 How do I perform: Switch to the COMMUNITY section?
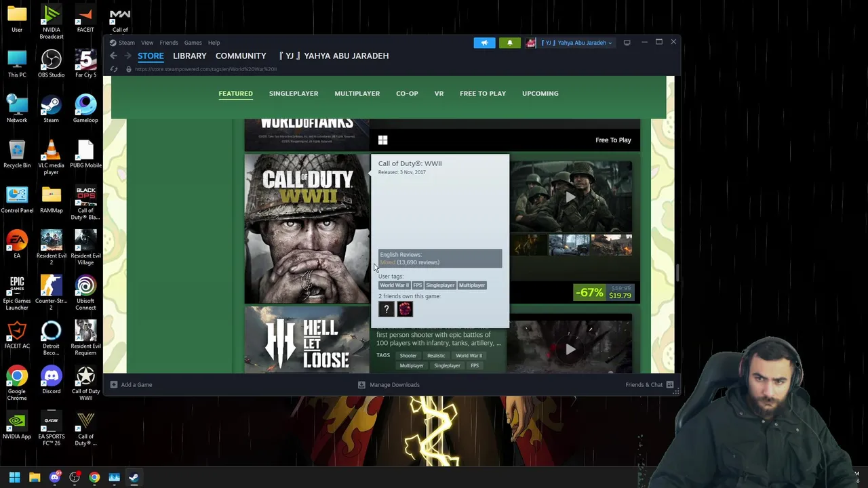pyautogui.click(x=241, y=56)
